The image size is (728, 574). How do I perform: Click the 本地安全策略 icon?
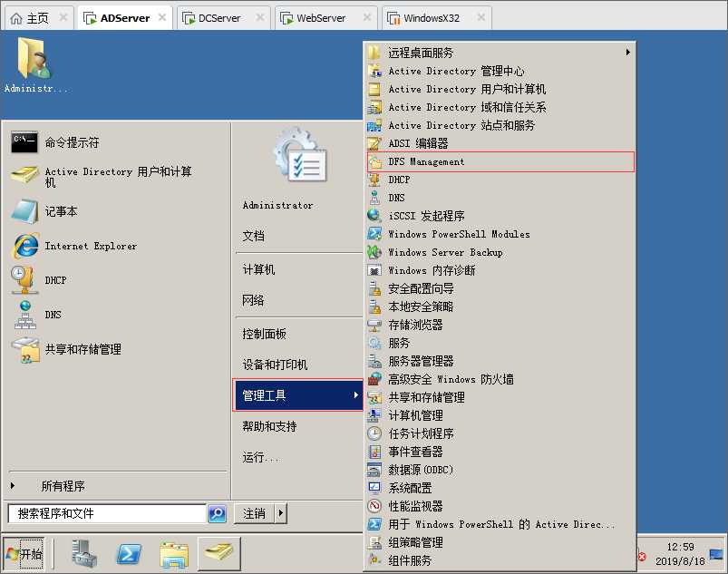(374, 306)
